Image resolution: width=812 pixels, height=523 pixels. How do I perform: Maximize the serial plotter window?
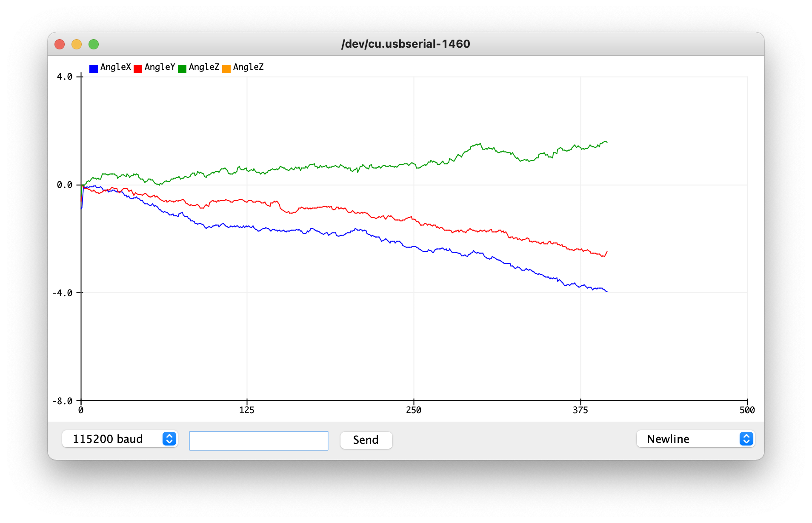click(x=94, y=44)
